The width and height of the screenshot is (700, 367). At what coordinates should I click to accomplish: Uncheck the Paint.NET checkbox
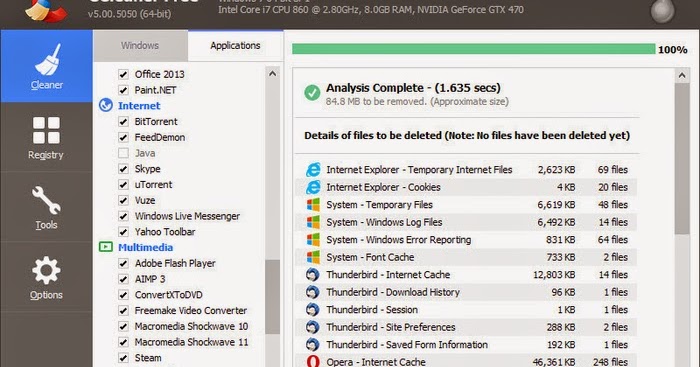coord(123,90)
